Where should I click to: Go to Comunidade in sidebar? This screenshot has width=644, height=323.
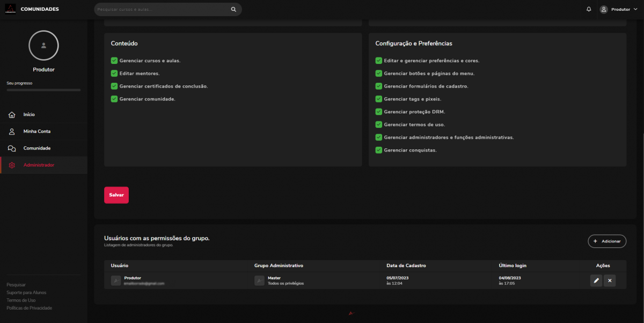36,148
